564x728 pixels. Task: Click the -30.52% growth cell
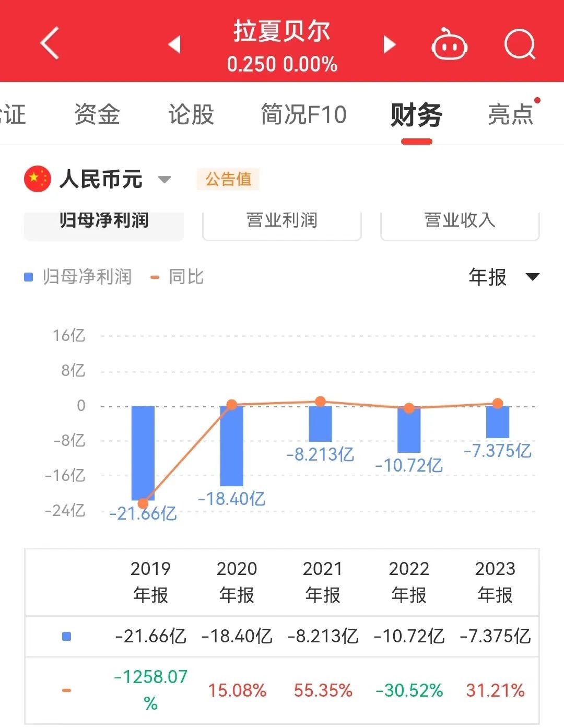pos(409,690)
